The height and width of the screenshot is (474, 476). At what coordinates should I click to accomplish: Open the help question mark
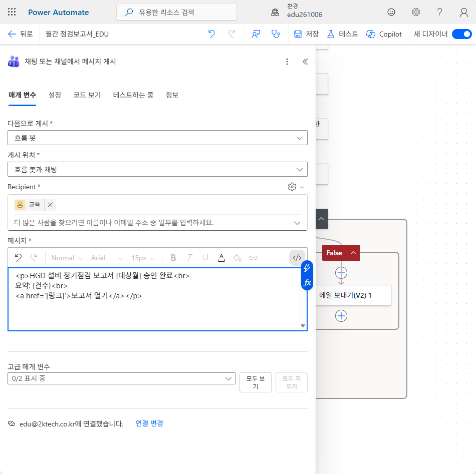[439, 12]
